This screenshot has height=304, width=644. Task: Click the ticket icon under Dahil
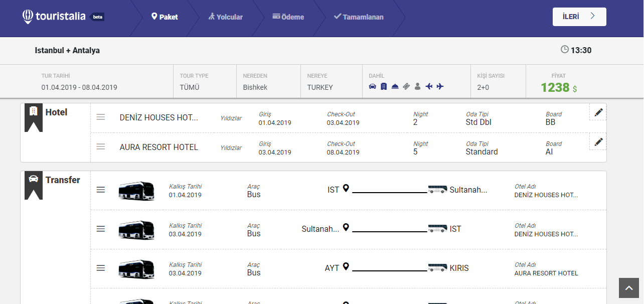(x=406, y=87)
